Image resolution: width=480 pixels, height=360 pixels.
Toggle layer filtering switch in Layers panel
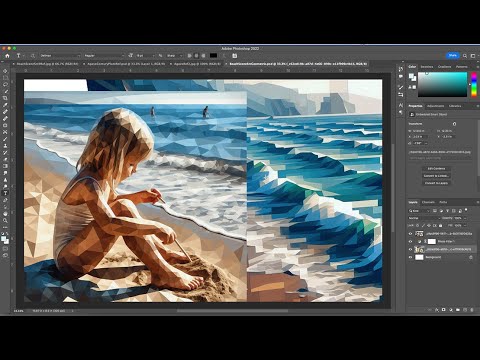tap(466, 210)
